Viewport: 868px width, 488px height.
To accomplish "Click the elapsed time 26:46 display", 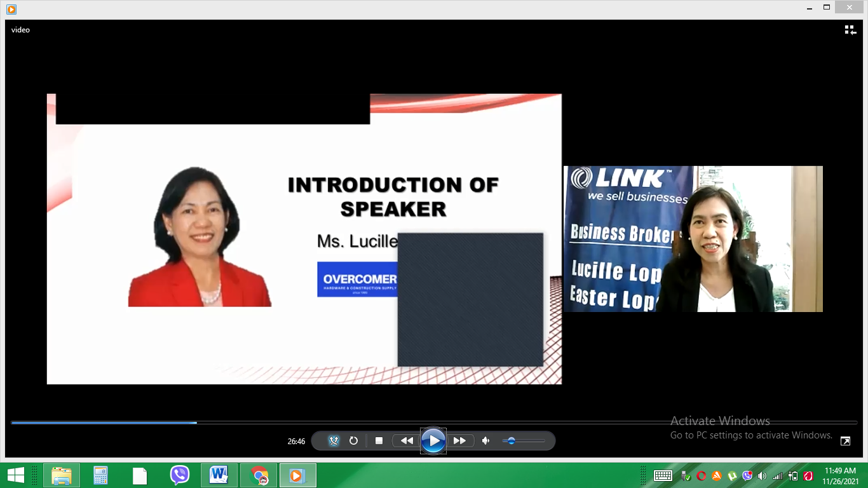I will click(x=296, y=441).
